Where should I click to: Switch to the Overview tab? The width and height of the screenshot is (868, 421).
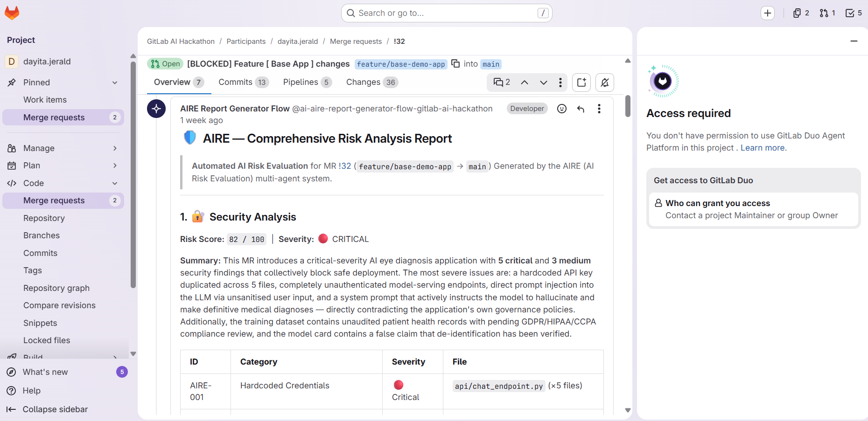pyautogui.click(x=179, y=83)
